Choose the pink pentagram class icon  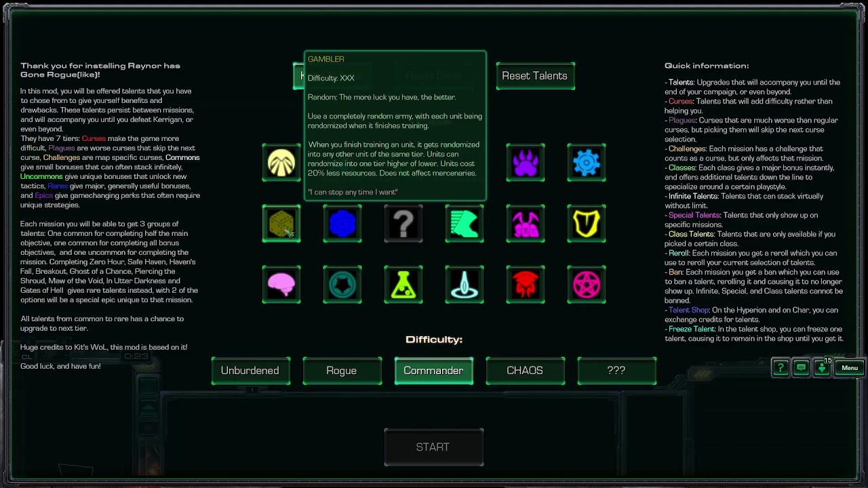587,285
